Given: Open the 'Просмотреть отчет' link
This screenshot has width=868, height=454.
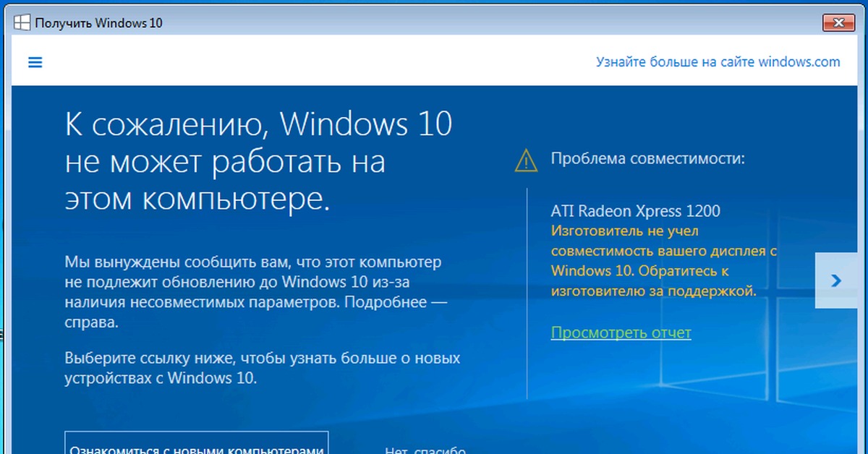Looking at the screenshot, I should pyautogui.click(x=621, y=333).
